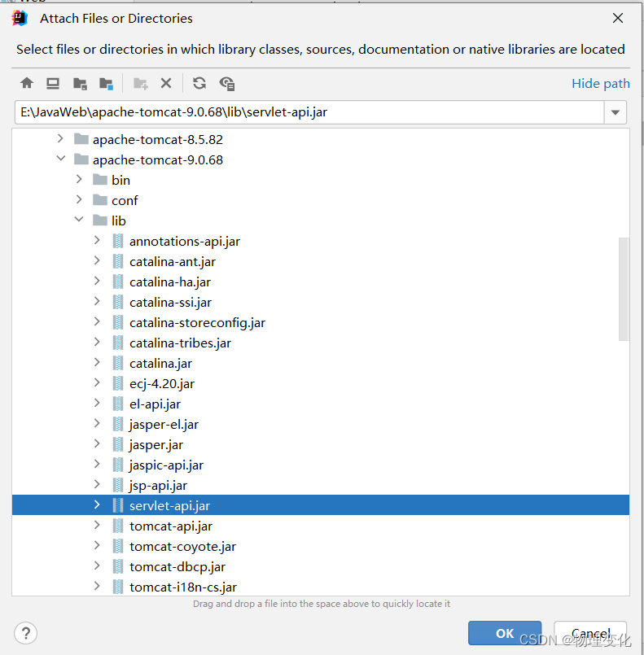Go to the Home directory icon

pyautogui.click(x=27, y=83)
